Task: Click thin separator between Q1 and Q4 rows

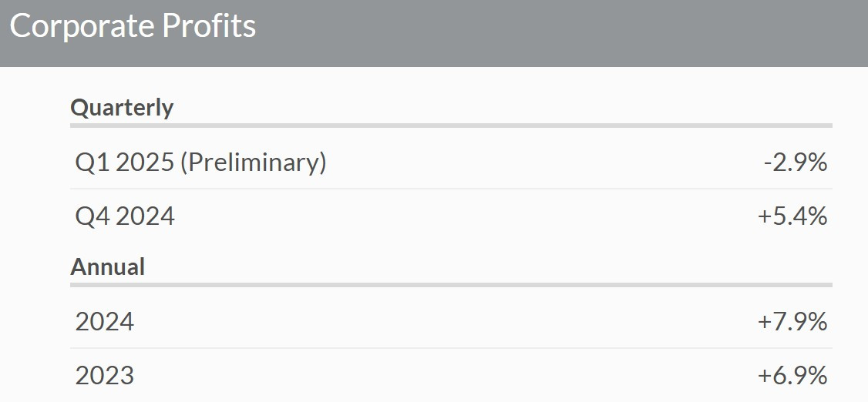Action: pyautogui.click(x=451, y=189)
